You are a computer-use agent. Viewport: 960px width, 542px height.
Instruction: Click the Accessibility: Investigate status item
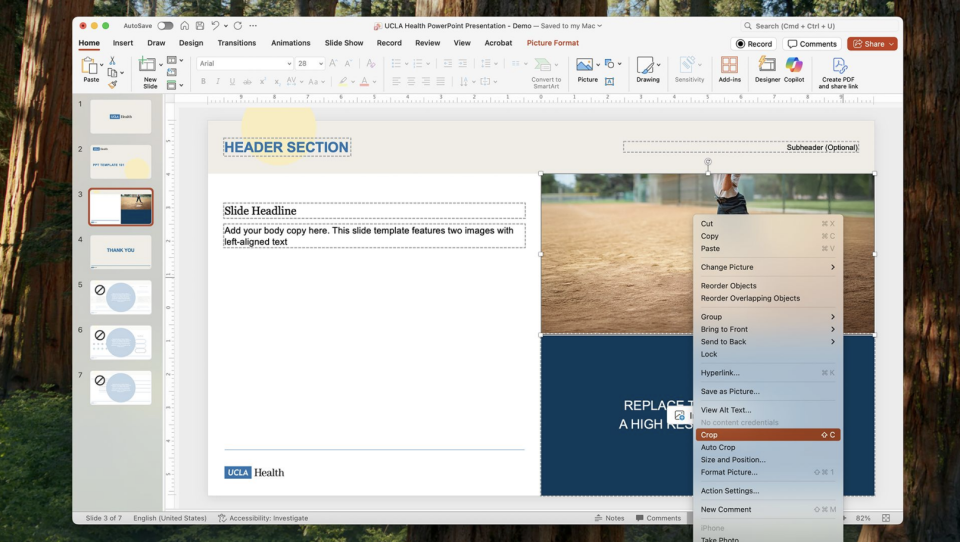[263, 518]
